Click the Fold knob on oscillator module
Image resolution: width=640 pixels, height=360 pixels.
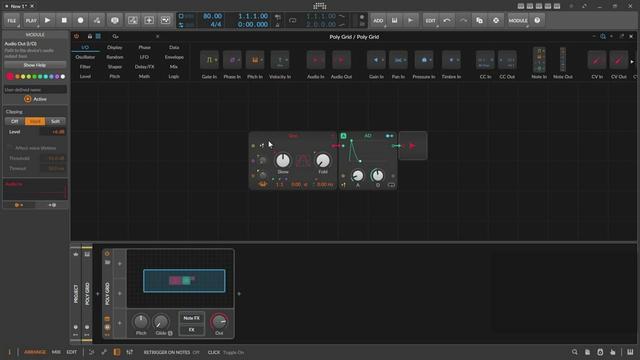pos(323,160)
